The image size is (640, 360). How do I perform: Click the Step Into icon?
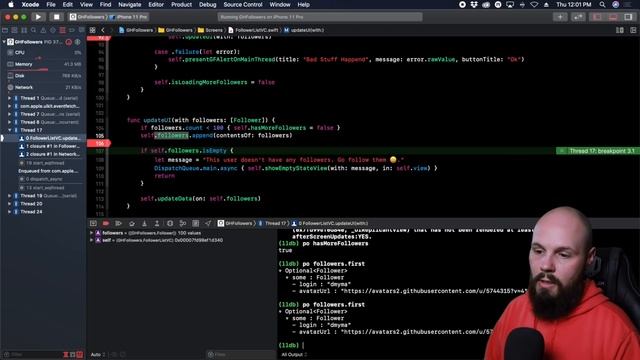click(x=144, y=223)
